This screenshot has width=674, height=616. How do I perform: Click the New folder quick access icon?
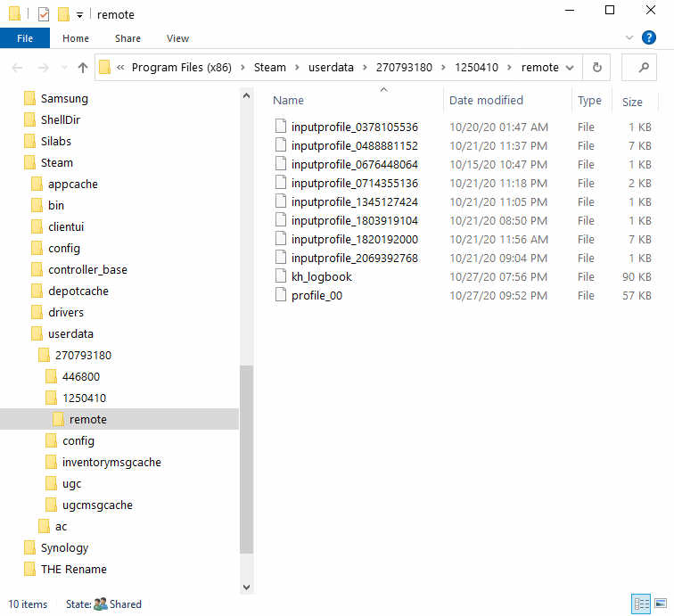click(63, 14)
